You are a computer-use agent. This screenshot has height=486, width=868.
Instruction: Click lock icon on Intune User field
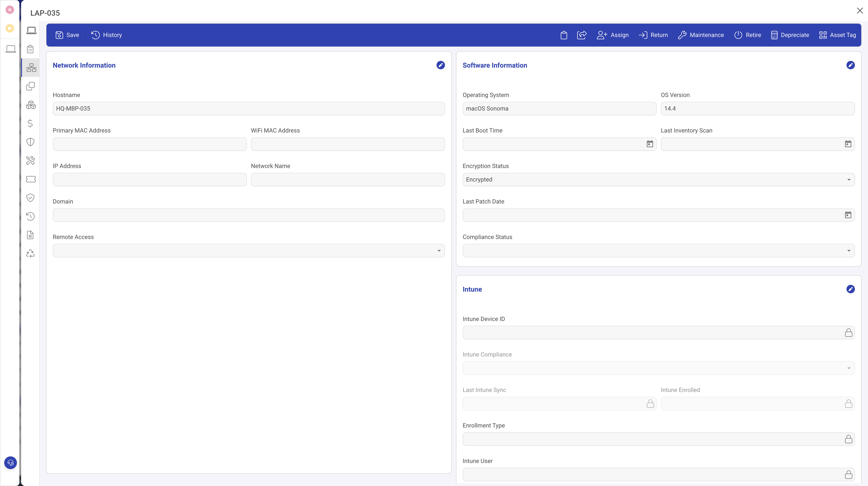point(848,475)
